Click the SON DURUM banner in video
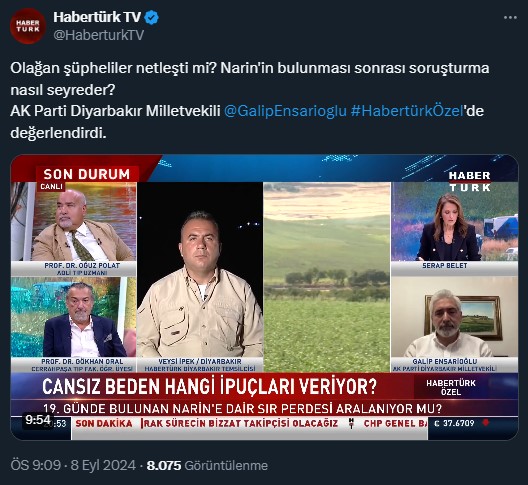This screenshot has width=528, height=485. (x=87, y=174)
